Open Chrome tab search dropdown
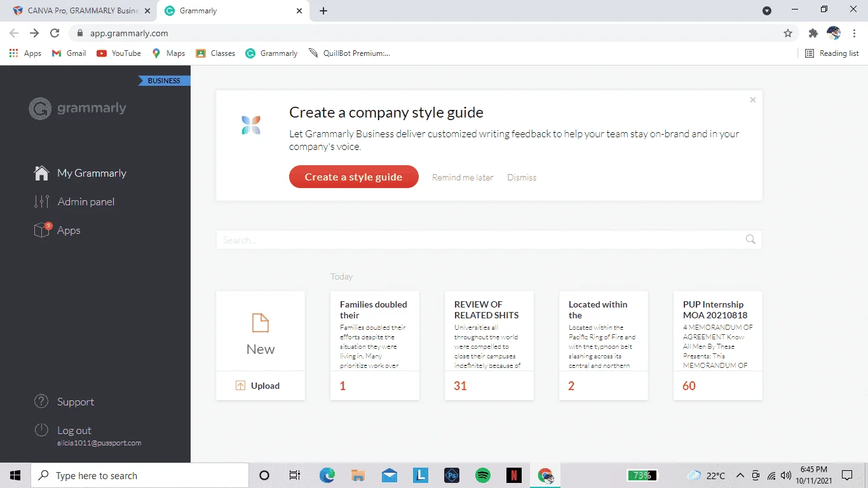The width and height of the screenshot is (868, 488). click(x=767, y=10)
